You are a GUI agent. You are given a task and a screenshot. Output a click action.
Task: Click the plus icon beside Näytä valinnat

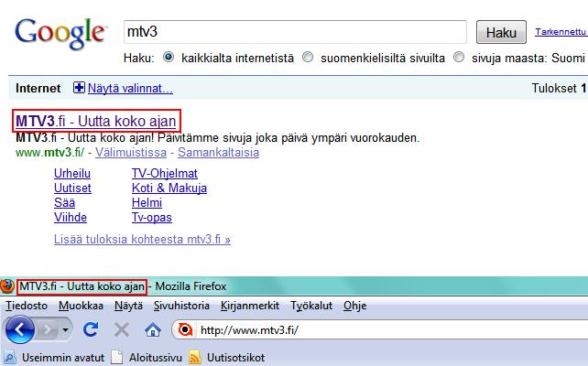[x=79, y=88]
